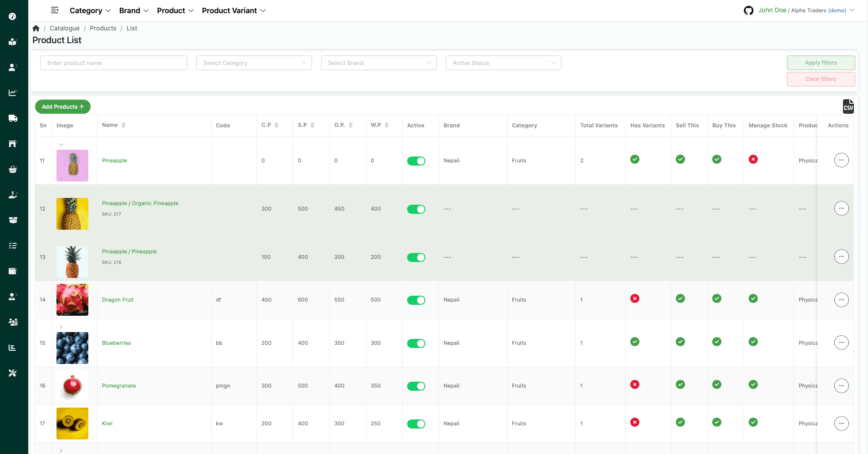868x454 pixels.
Task: Turn off active toggle for Blueberries
Action: coord(416,343)
